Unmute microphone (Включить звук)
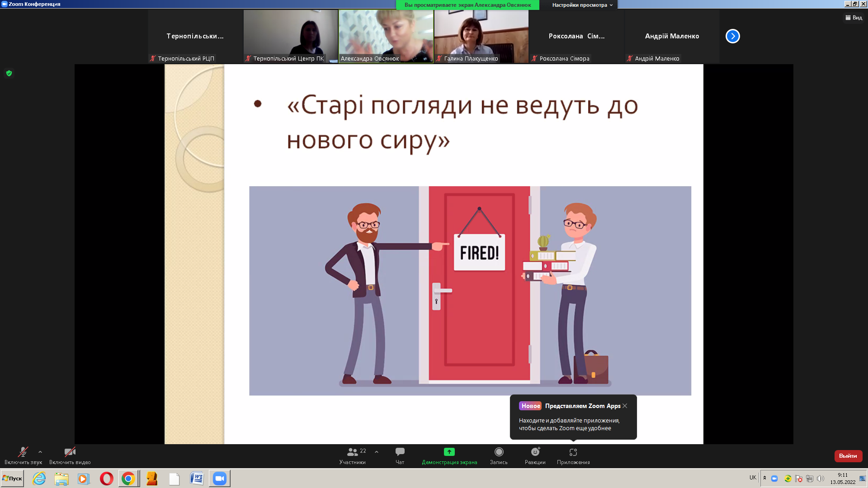 23,452
